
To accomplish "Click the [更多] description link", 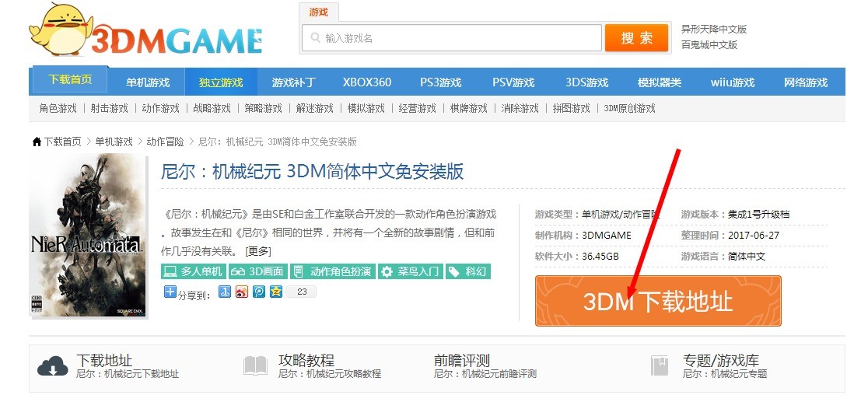I will [258, 251].
